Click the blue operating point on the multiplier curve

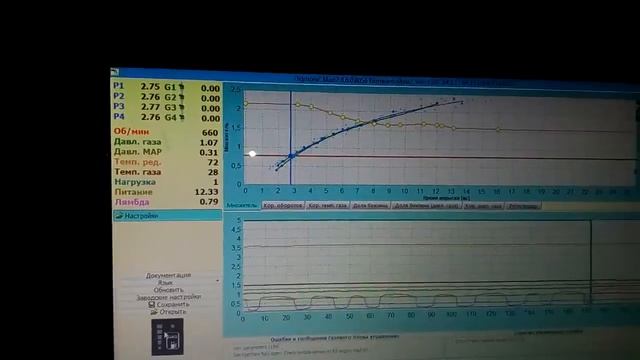coord(291,156)
